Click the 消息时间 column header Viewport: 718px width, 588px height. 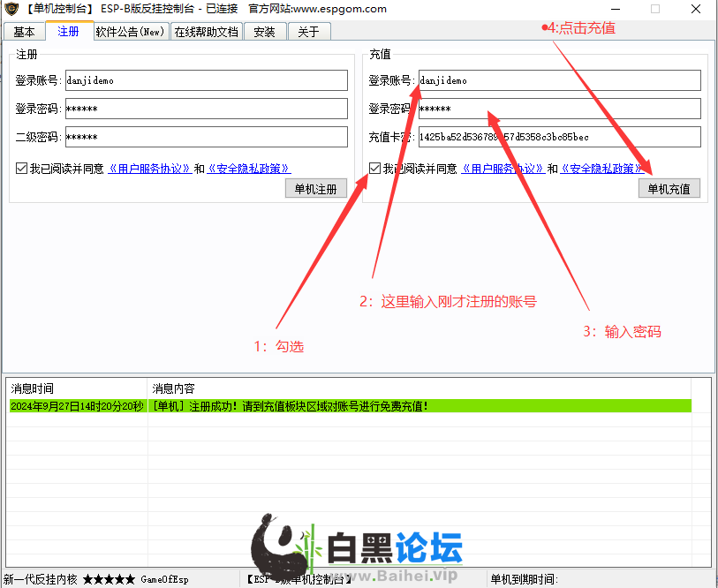77,388
